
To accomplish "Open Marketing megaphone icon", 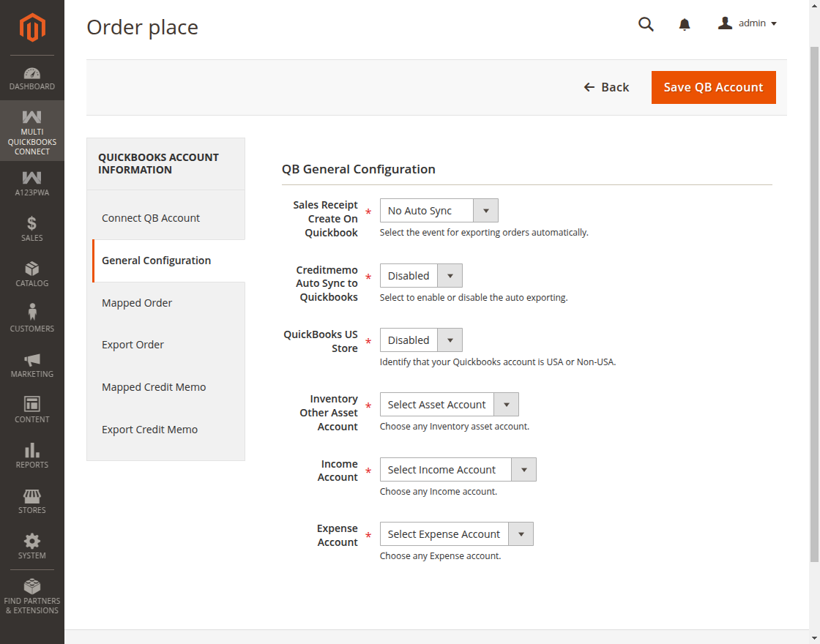I will click(32, 359).
